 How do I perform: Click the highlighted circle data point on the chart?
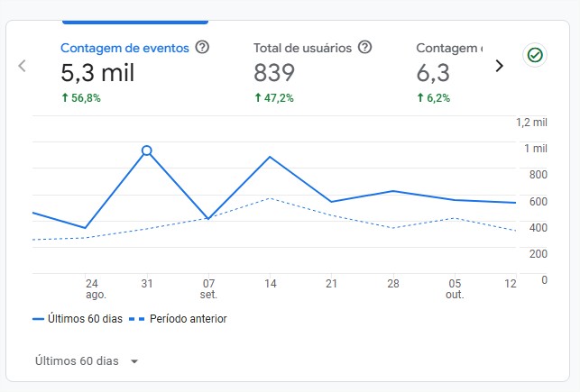[146, 150]
